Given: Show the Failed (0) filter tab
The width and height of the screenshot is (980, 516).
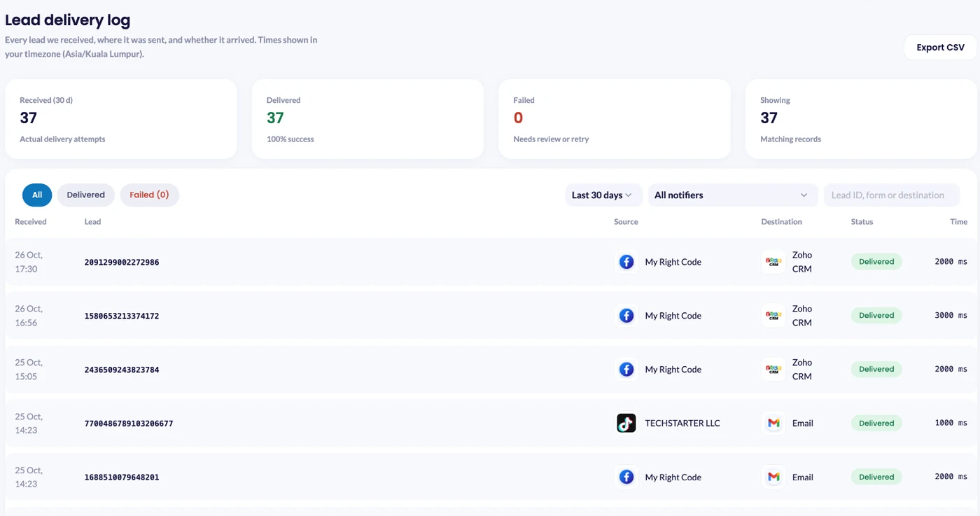Looking at the screenshot, I should click(149, 195).
